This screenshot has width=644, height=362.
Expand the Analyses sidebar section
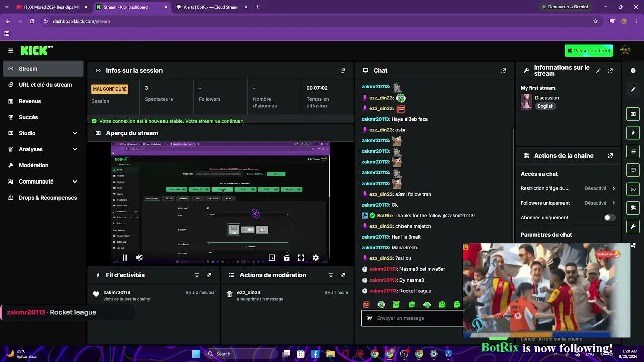coord(75,149)
